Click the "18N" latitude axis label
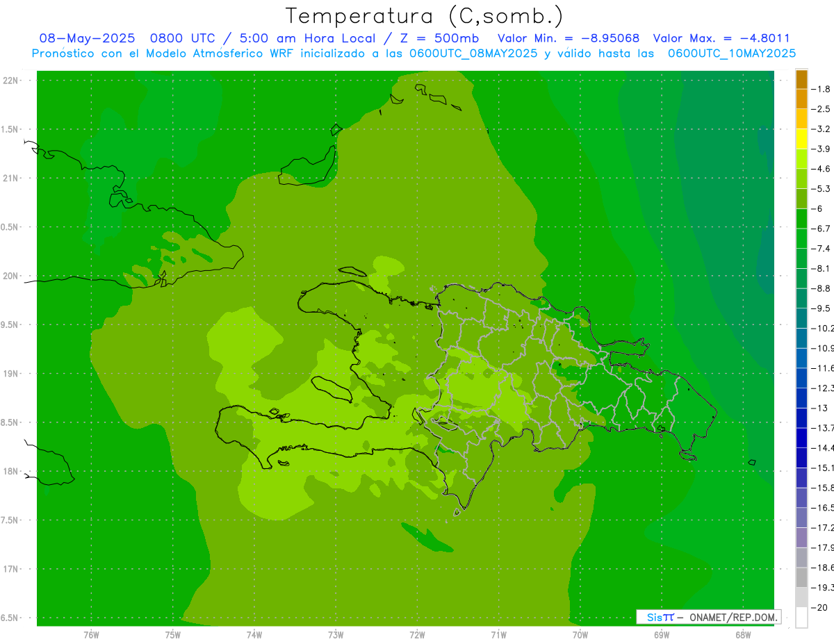 11,472
